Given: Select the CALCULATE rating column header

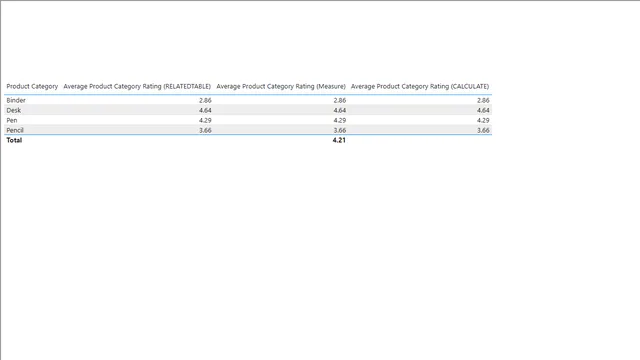Looking at the screenshot, I should coord(420,87).
